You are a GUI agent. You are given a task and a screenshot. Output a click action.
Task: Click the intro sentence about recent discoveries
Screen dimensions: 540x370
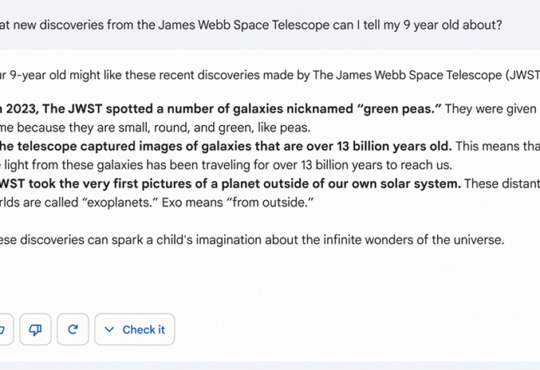pyautogui.click(x=270, y=75)
